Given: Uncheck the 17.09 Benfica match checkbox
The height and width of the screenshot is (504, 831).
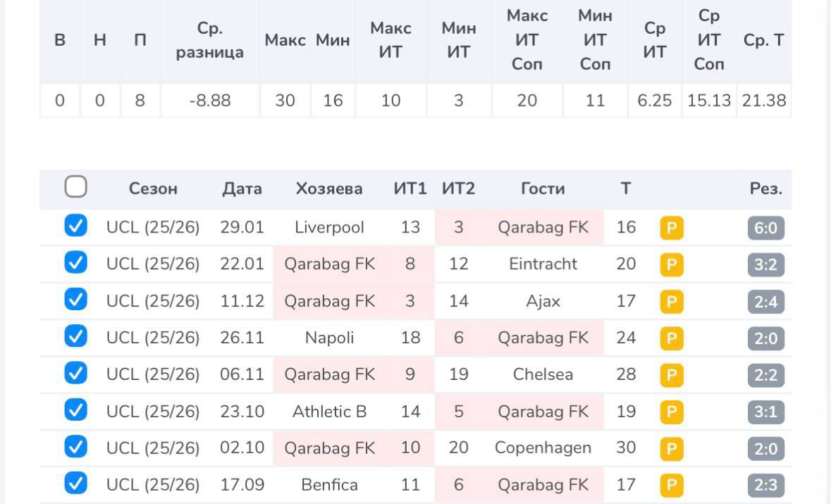Looking at the screenshot, I should point(75,483).
